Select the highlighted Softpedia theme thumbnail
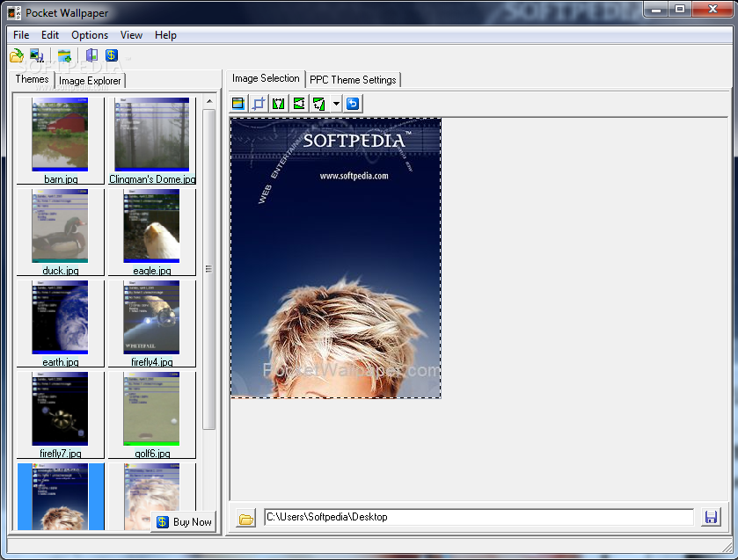The image size is (738, 560). pos(60,497)
